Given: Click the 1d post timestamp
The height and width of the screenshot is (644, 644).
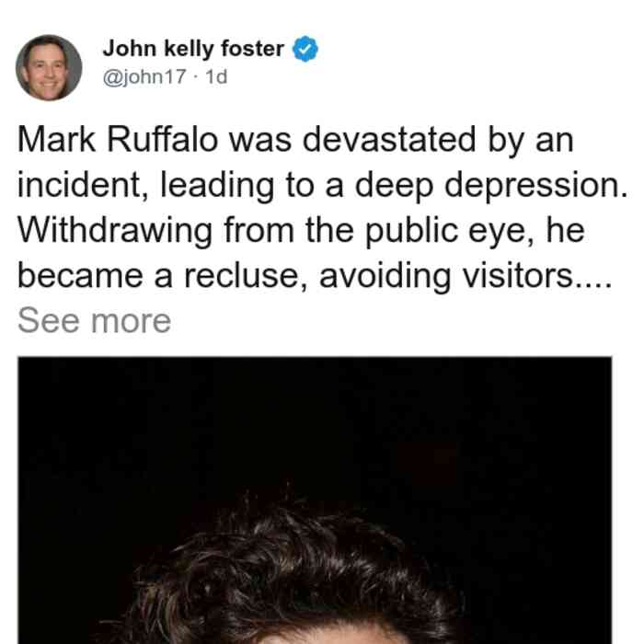Looking at the screenshot, I should [216, 77].
